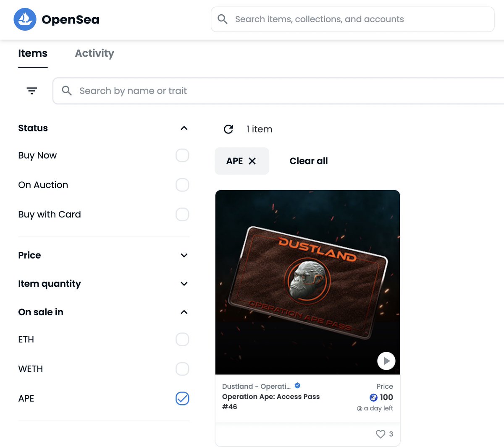Click the ApeCoin price icon

click(x=373, y=397)
